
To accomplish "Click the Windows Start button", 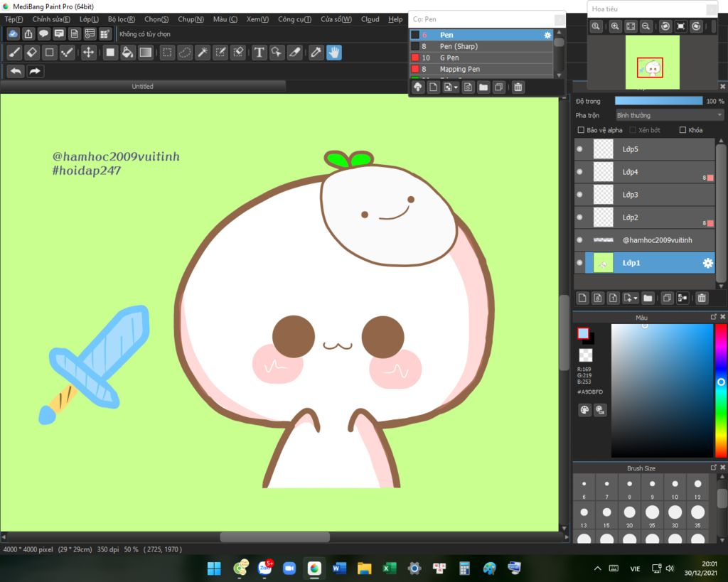I will coord(214,568).
